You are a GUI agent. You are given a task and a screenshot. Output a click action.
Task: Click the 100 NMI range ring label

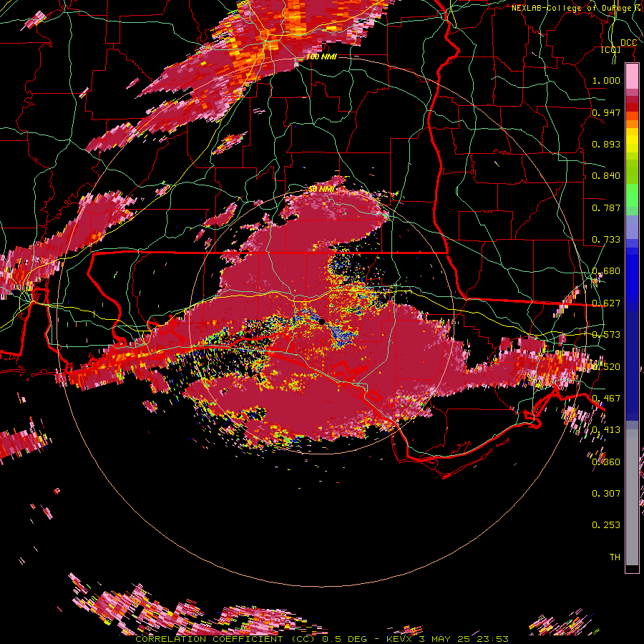321,57
